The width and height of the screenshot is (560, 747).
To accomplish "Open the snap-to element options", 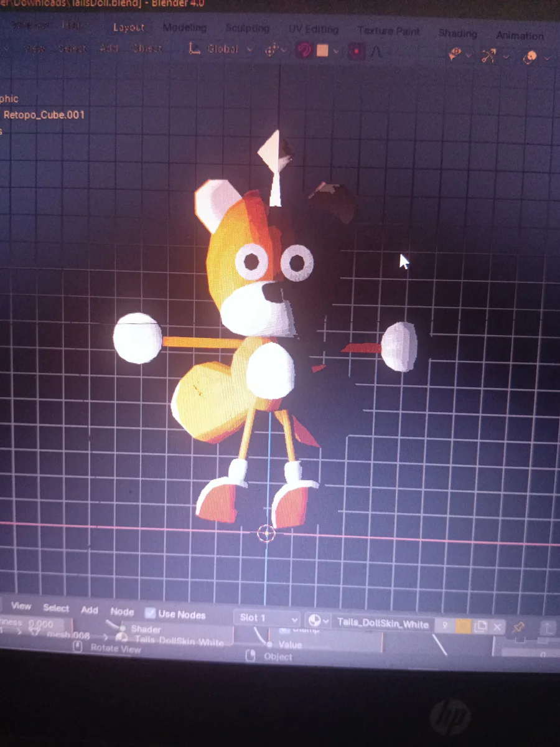I will pos(327,51).
